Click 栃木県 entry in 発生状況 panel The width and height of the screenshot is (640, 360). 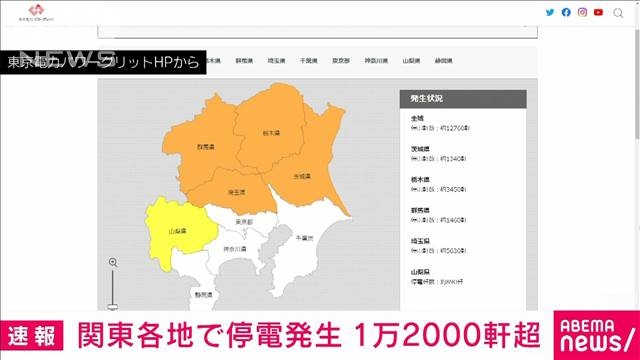pyautogui.click(x=420, y=180)
